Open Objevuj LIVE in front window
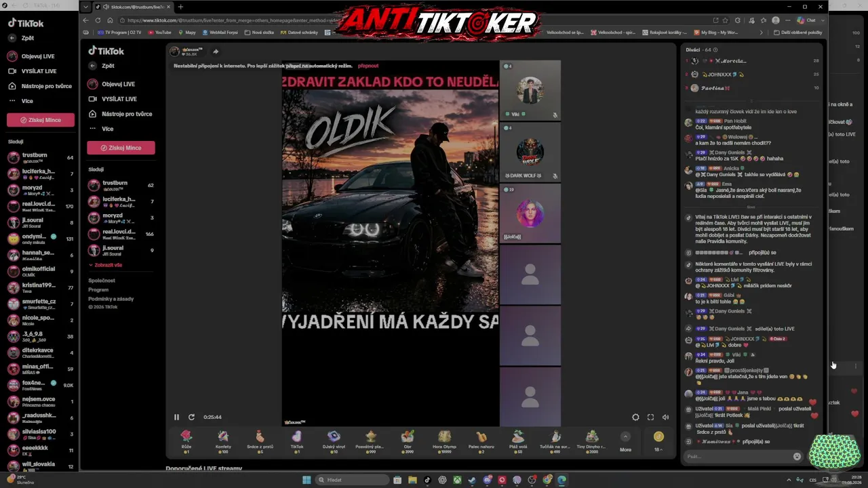The image size is (868, 488). tap(112, 84)
